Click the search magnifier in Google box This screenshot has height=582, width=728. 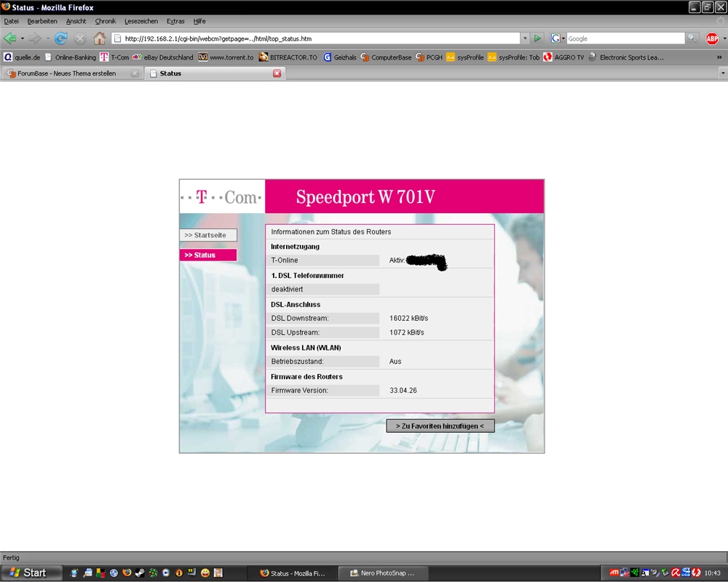692,38
